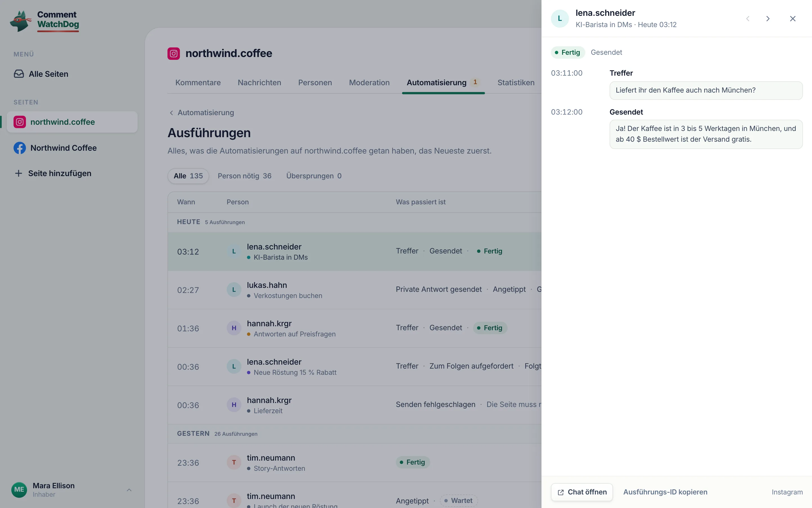Click hannah.krgr avatar in 01:36 row
This screenshot has width=812, height=508.
[234, 328]
